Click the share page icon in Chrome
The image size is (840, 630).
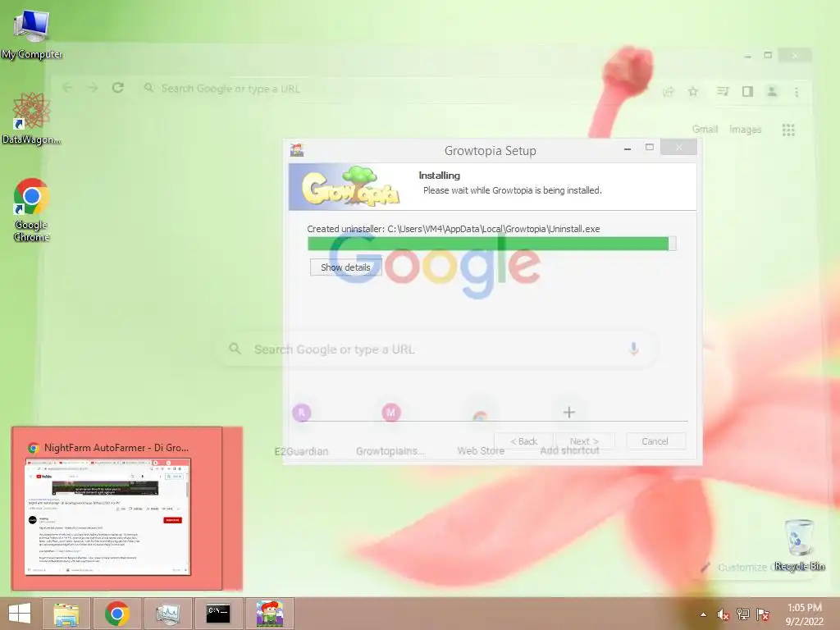pyautogui.click(x=668, y=92)
